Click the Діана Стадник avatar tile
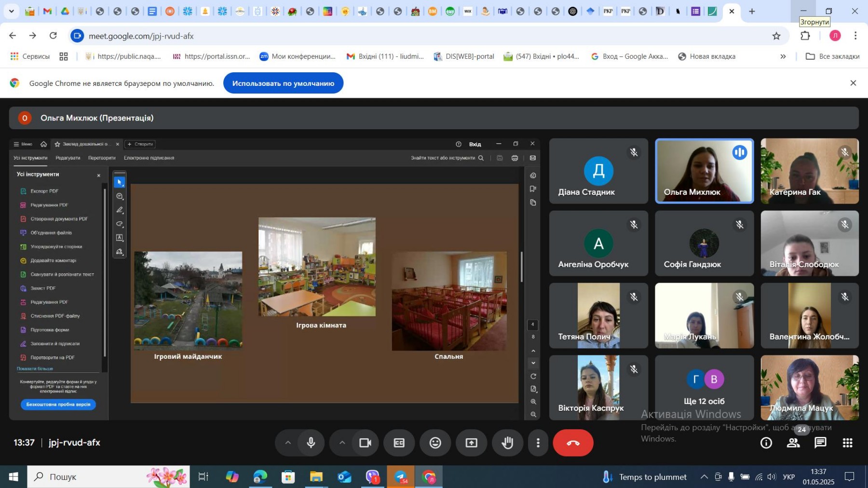 (598, 171)
